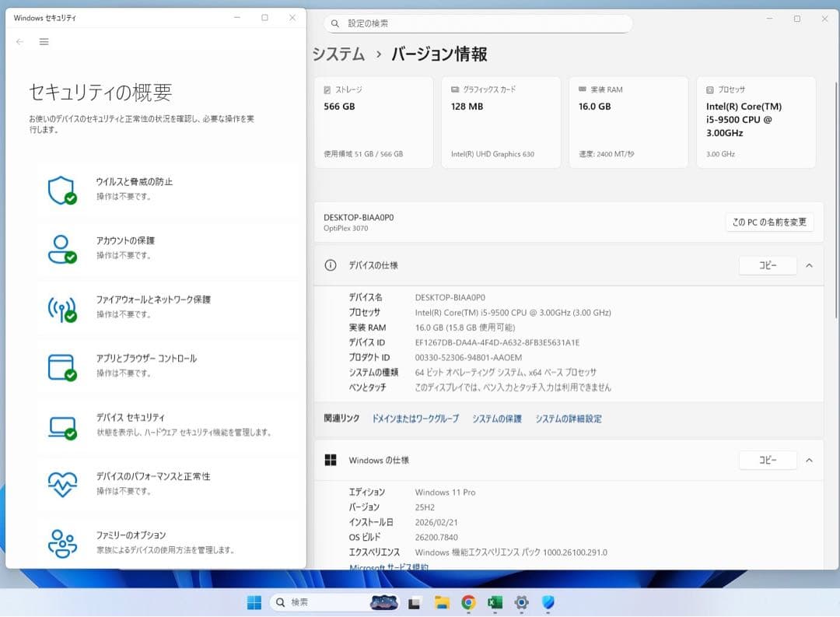Launch Google Chrome from the taskbar

pyautogui.click(x=468, y=602)
